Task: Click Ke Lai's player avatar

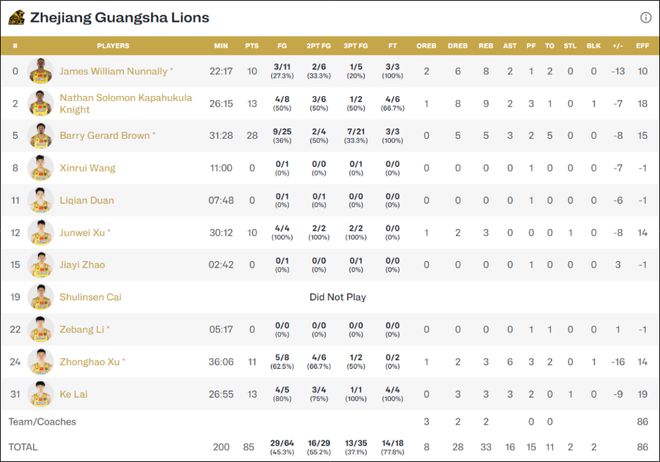Action: click(41, 394)
